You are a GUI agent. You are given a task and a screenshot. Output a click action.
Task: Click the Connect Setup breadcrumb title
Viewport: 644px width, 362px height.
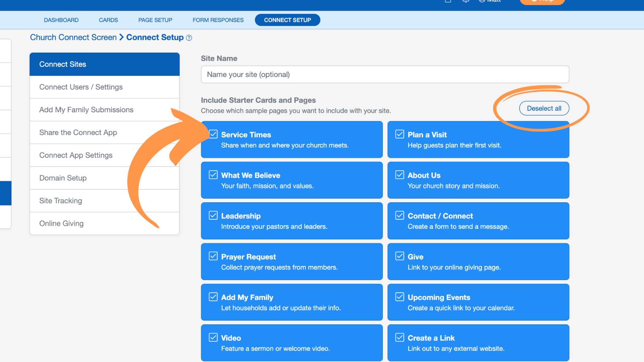(155, 37)
